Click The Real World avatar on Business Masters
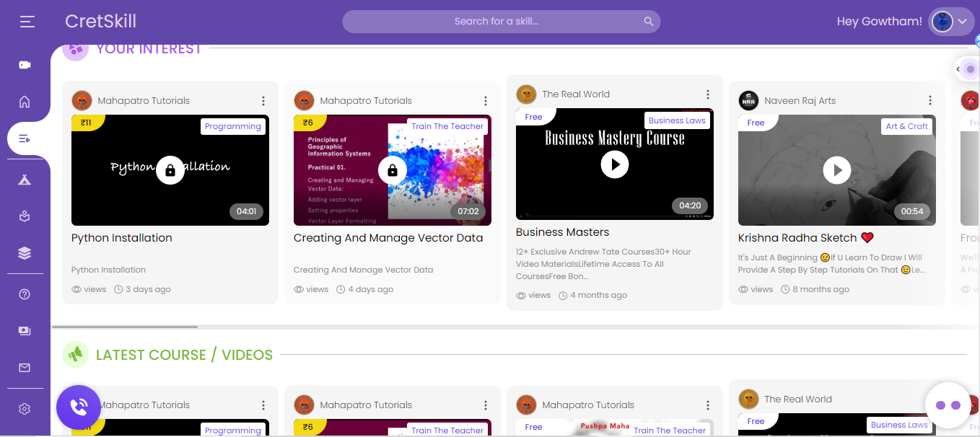980x437 pixels. click(526, 94)
